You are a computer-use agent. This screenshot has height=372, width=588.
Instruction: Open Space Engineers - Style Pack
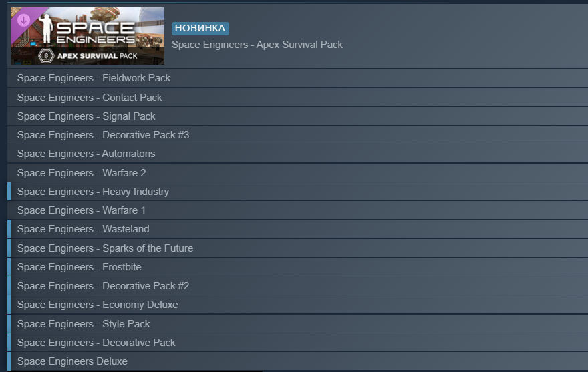point(298,323)
